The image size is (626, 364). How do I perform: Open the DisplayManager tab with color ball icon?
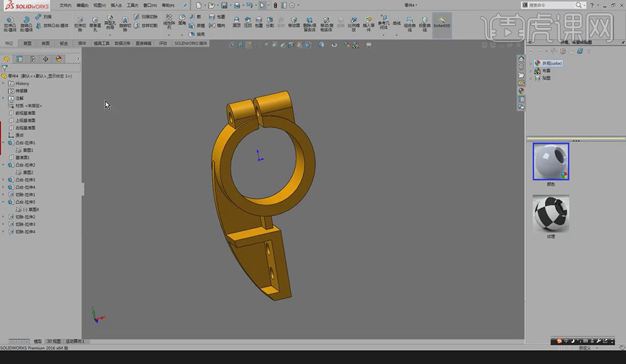click(x=59, y=59)
